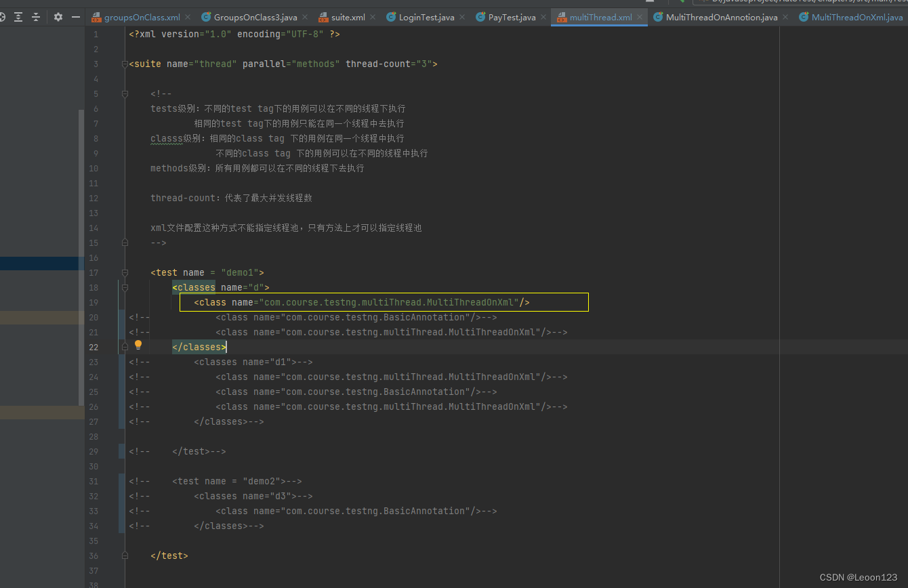
Task: Collapse the comment block fold at line 5
Action: pos(125,94)
